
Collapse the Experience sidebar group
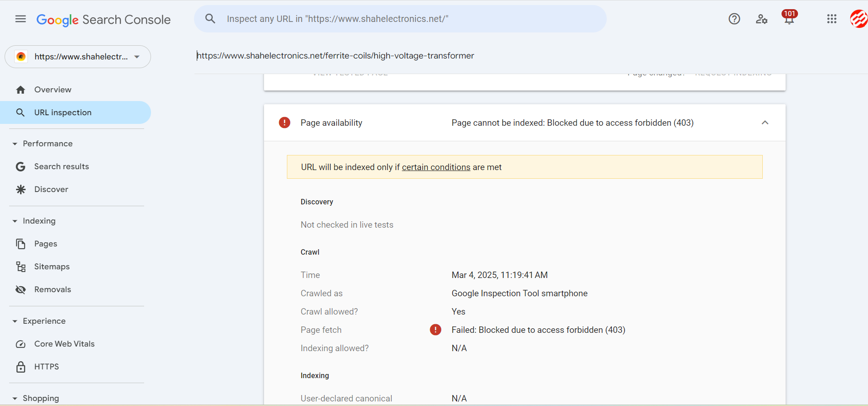(15, 321)
